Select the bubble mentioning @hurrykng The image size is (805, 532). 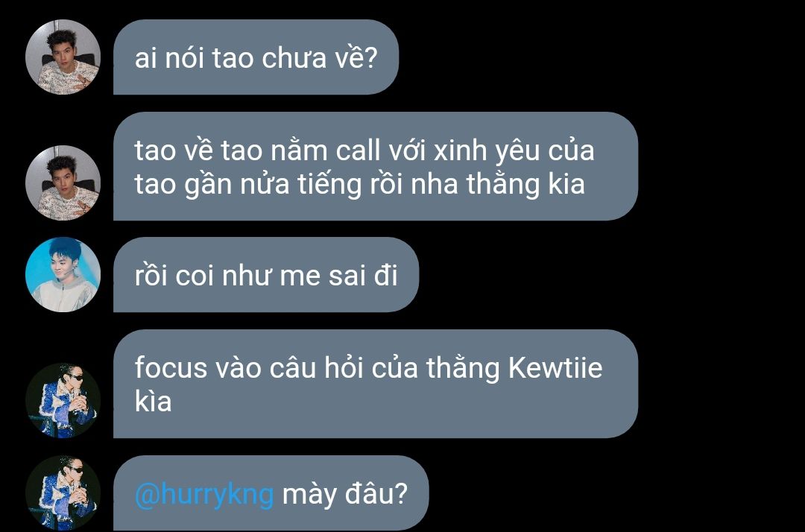pos(271,493)
